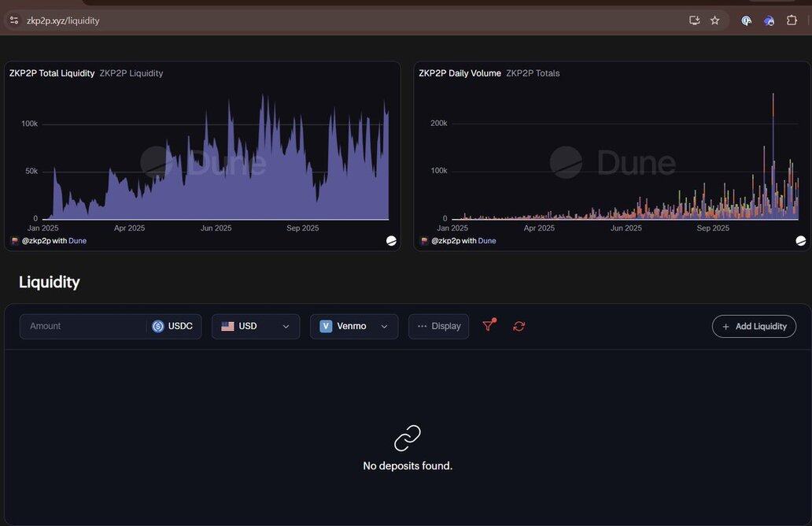Click the @zkp2p link under Daily Volume chart
This screenshot has width=812, height=526.
coord(445,241)
